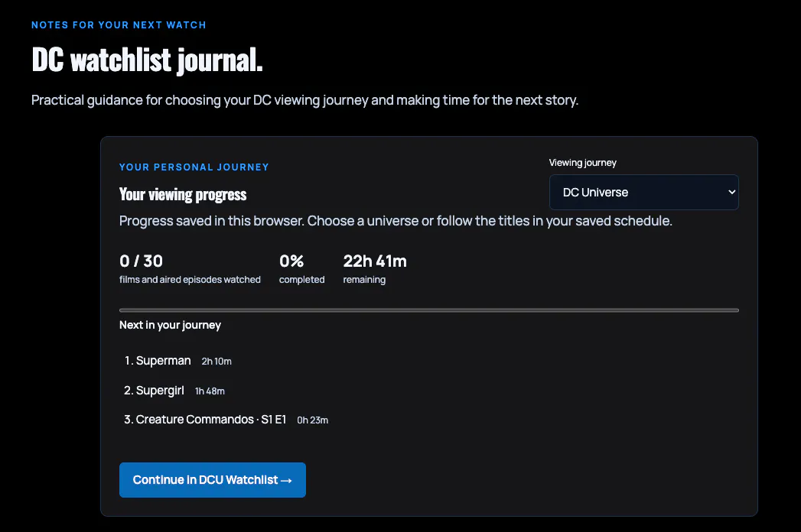Click the Notes for your next watch label
801x532 pixels.
(x=119, y=25)
